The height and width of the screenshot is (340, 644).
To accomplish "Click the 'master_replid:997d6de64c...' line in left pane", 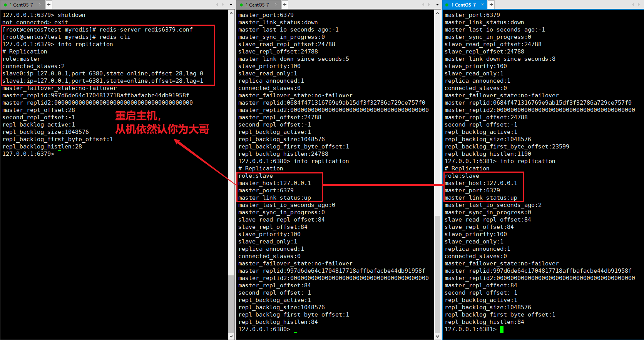I will tap(96, 95).
